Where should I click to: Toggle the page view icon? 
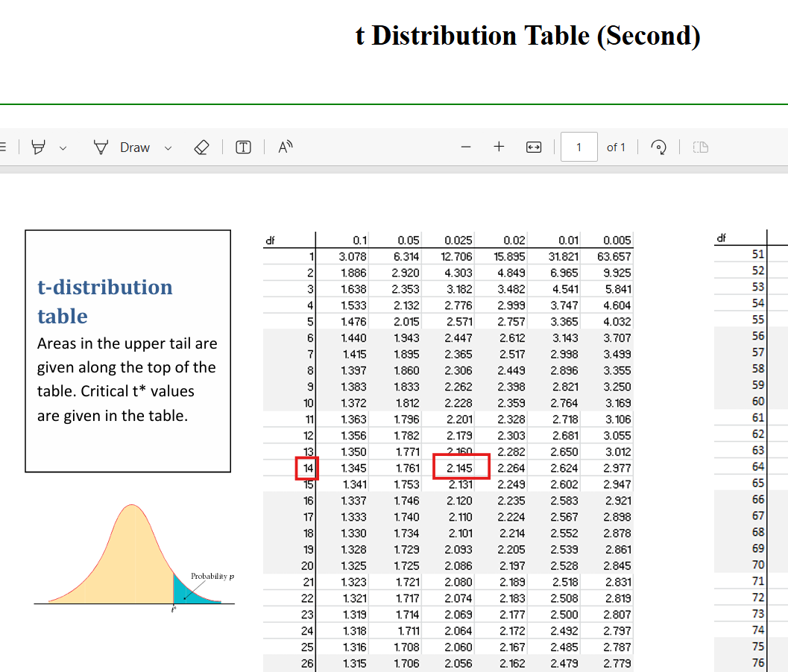pyautogui.click(x=700, y=148)
